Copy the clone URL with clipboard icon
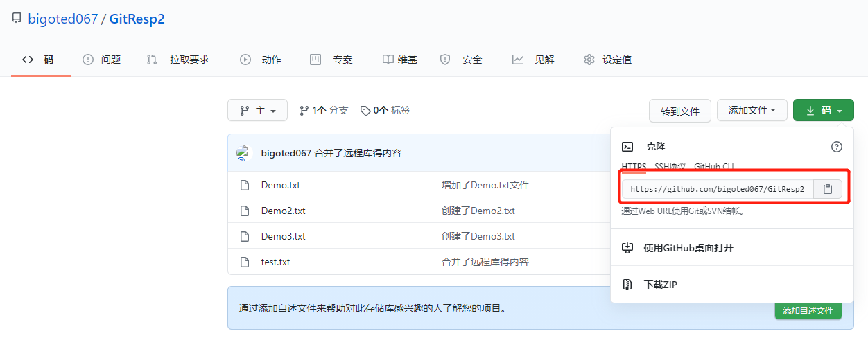This screenshot has width=868, height=349. pos(827,189)
